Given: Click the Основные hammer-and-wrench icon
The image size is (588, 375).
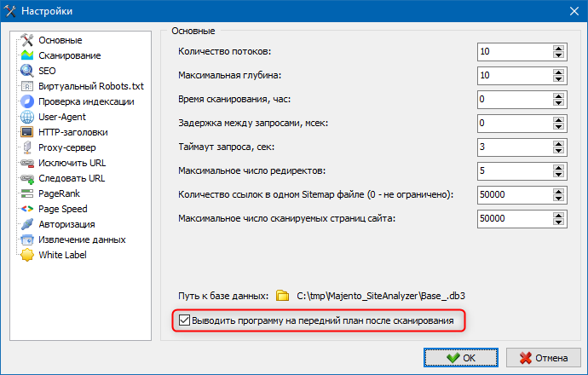Looking at the screenshot, I should (27, 40).
